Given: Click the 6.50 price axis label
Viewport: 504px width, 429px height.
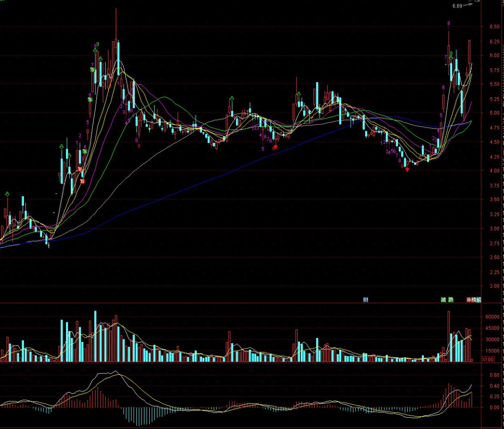Looking at the screenshot, I should (x=494, y=27).
